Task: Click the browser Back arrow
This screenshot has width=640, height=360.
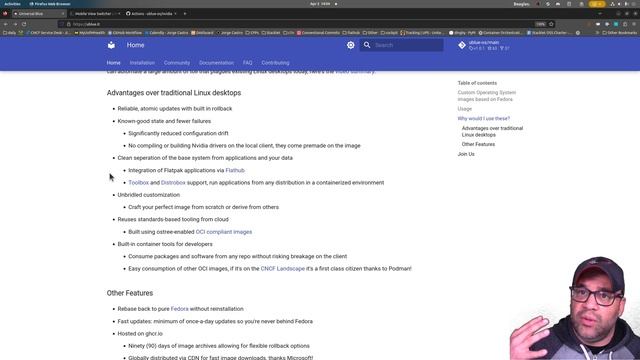Action: pyautogui.click(x=6, y=24)
